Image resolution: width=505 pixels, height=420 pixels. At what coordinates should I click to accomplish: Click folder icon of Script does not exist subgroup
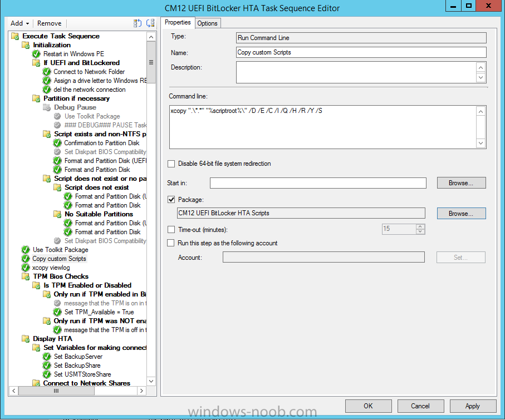(x=57, y=187)
